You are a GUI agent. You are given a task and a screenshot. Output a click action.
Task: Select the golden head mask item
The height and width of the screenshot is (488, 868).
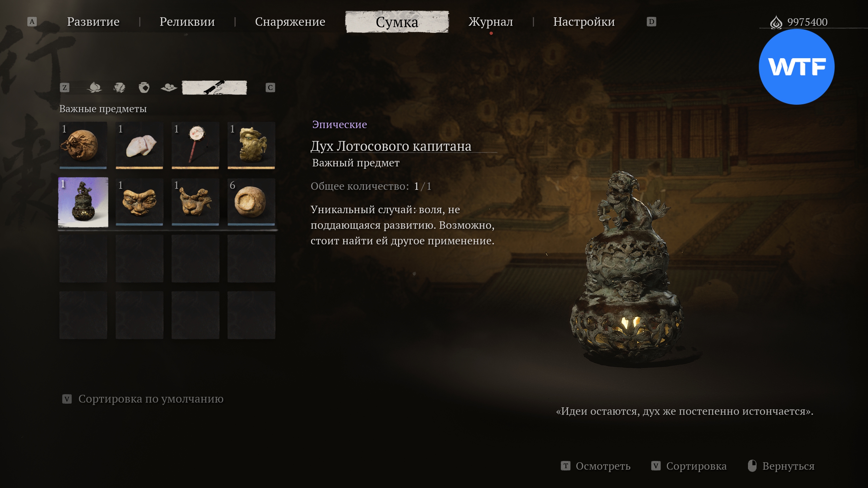pos(251,145)
